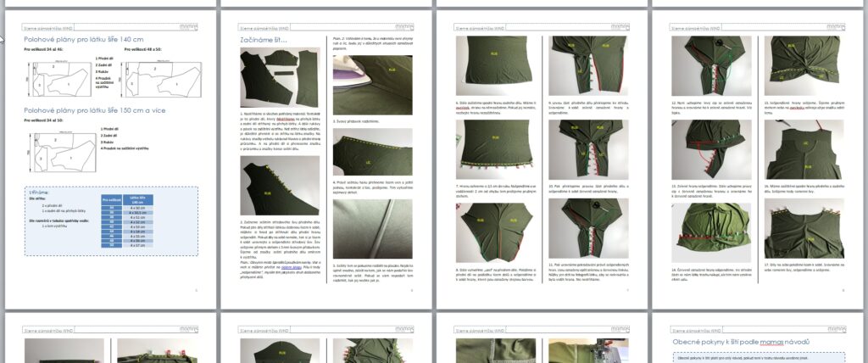
Task: Click the heading 'Polohové plány pro látku šíře 140 cm'
Action: (x=83, y=39)
